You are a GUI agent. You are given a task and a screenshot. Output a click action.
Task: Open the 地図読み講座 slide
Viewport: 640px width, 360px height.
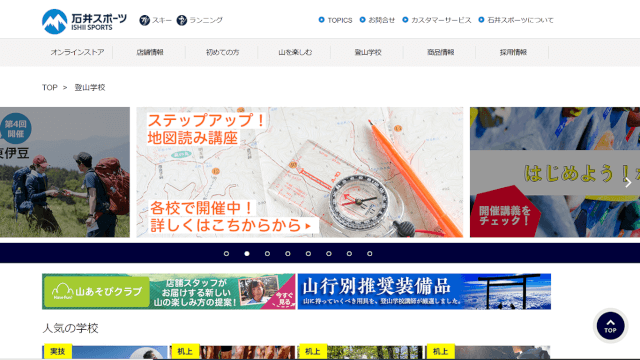[300, 172]
